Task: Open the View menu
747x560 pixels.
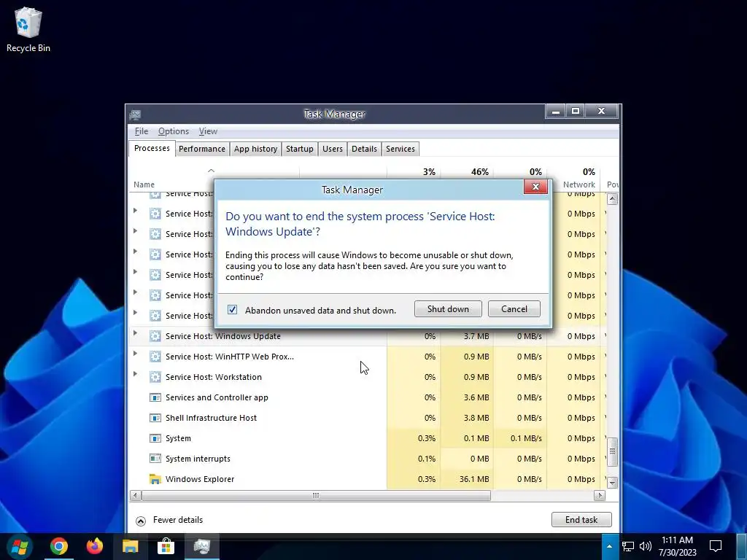Action: coord(208,131)
